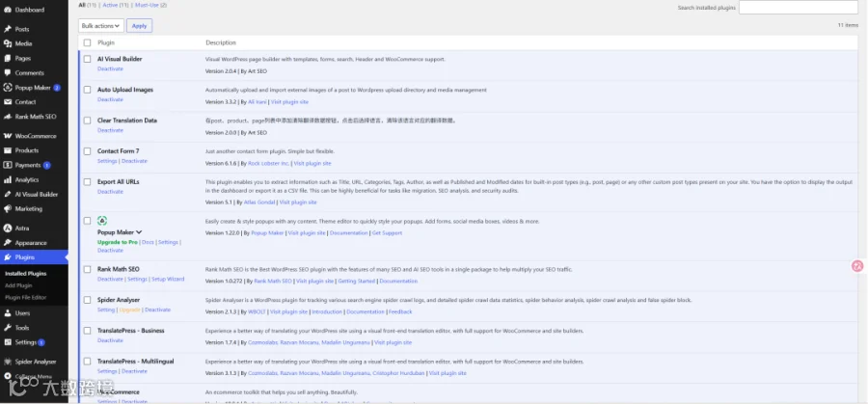Open the Astra theme icon
868x404 pixels.
(x=7, y=228)
